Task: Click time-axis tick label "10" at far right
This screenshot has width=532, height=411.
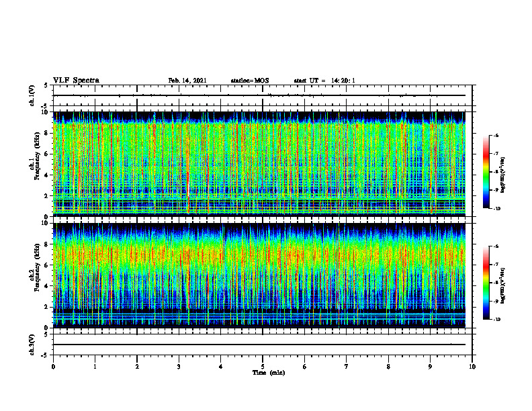Action: (x=472, y=367)
